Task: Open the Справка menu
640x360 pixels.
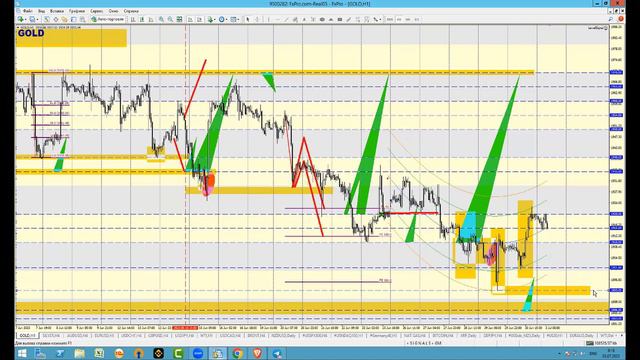Action: coord(131,11)
